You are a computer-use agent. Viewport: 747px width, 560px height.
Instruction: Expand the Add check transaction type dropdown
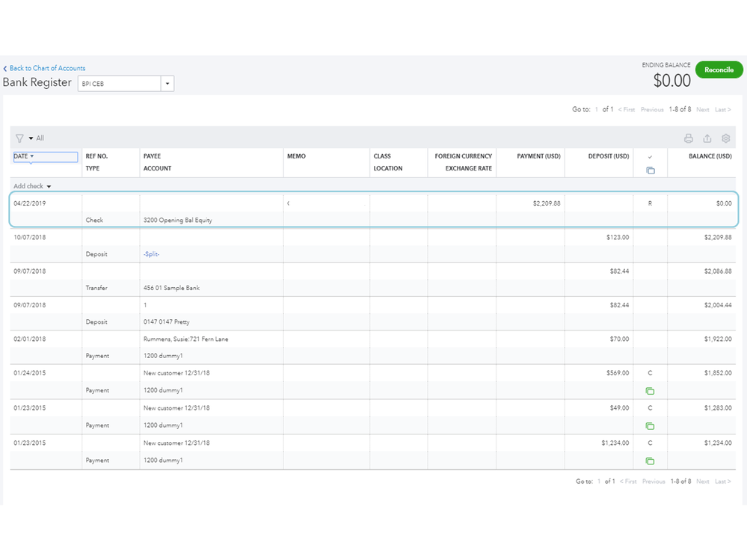coord(49,186)
